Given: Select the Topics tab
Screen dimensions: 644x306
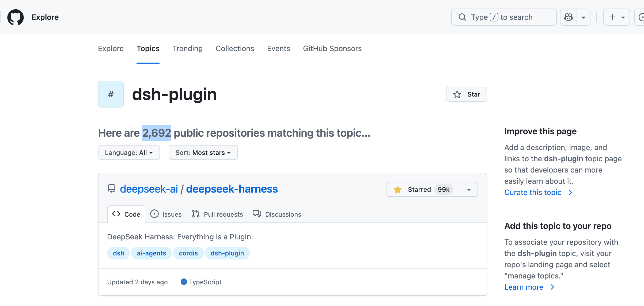Looking at the screenshot, I should (x=148, y=48).
